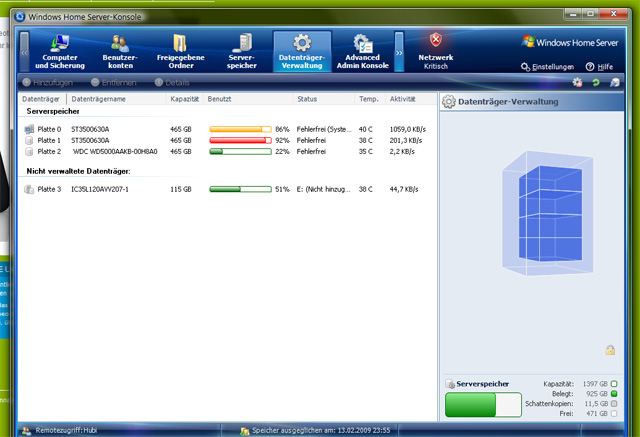
Task: Select the Datenträger-Verwaltung tab
Action: [302, 52]
